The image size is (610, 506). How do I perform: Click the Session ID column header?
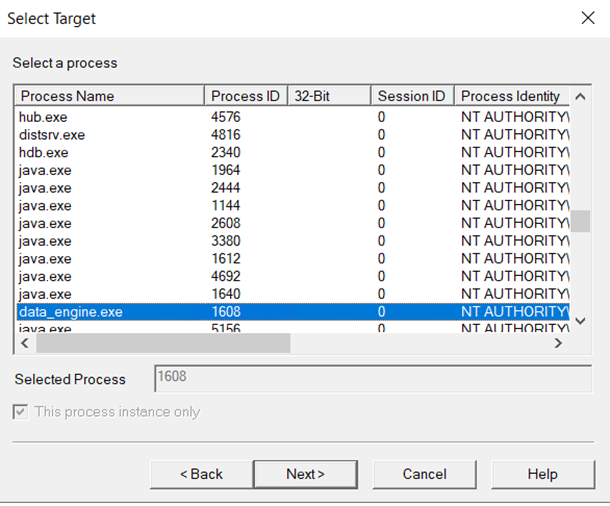[410, 96]
